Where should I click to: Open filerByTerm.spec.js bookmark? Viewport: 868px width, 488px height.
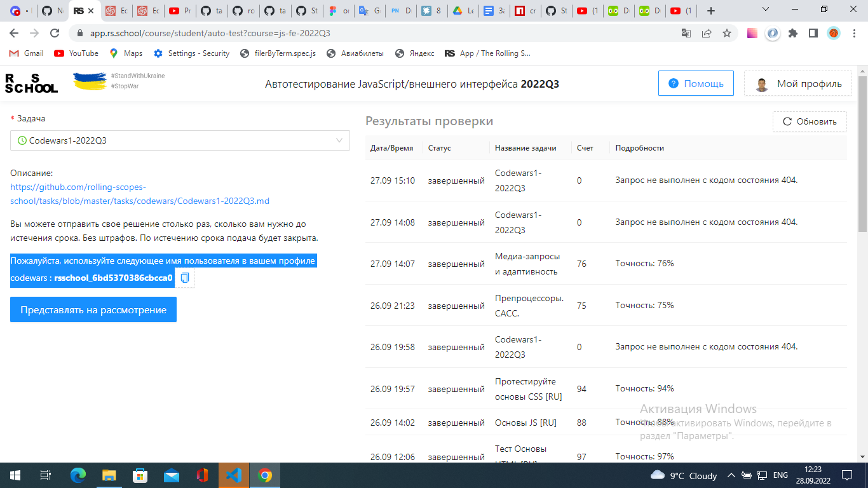(278, 53)
